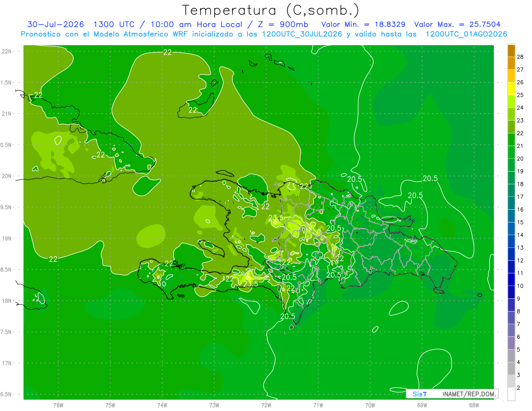
Task: Click the 72W longitude axis label
Action: click(266, 405)
